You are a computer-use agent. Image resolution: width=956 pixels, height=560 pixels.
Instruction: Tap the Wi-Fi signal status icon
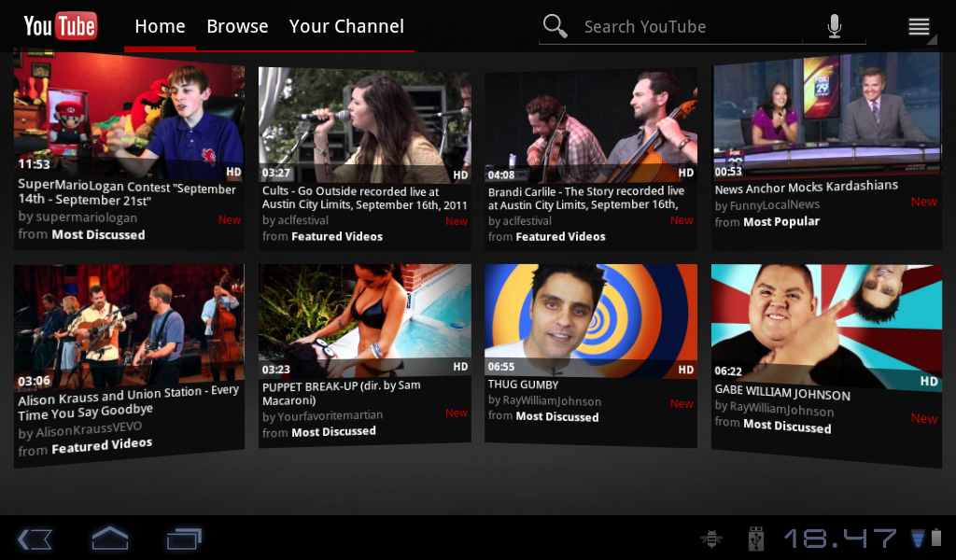coord(918,539)
